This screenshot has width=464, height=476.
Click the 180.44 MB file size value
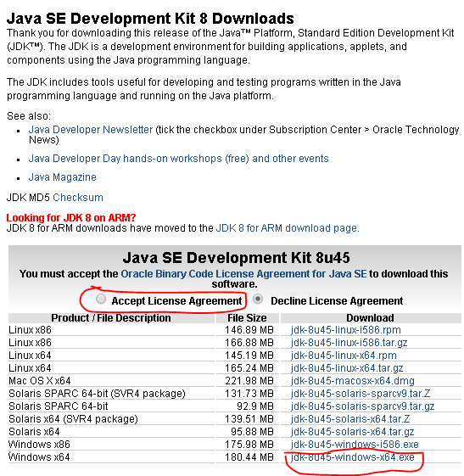(249, 457)
